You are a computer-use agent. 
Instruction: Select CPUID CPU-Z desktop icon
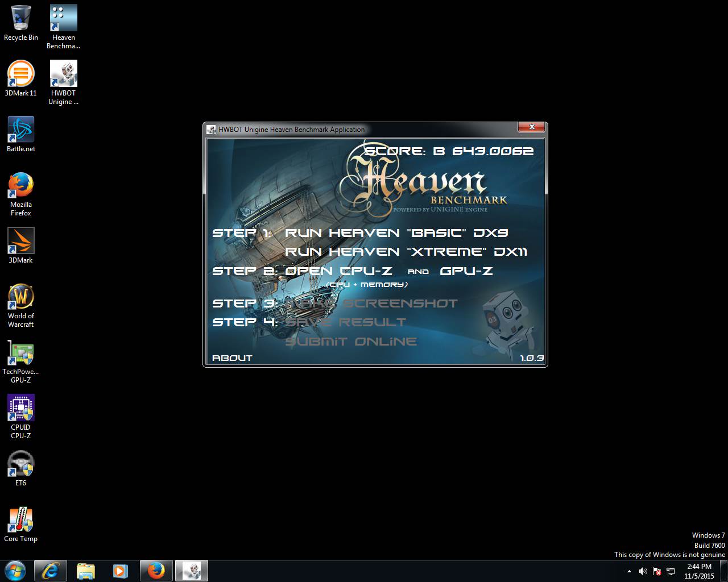[x=21, y=417]
